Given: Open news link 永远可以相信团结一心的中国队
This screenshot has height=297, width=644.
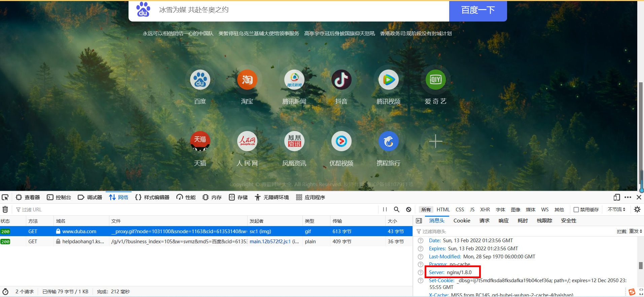Looking at the screenshot, I should 178,34.
